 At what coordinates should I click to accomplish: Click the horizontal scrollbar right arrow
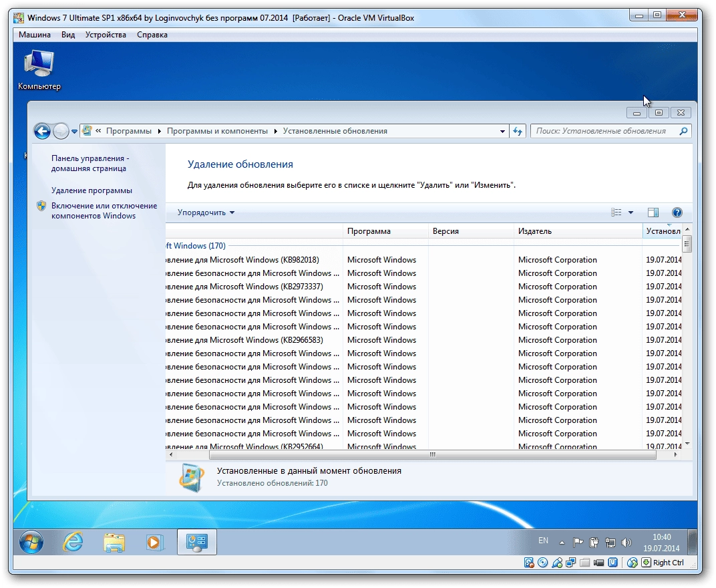[x=675, y=454]
